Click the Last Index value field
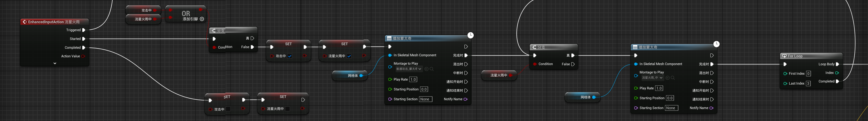 pos(808,84)
